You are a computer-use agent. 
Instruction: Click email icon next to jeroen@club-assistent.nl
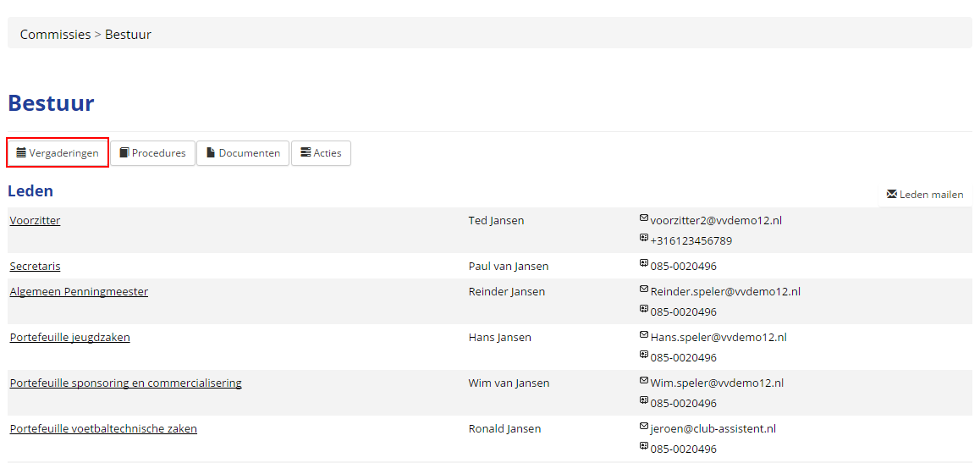click(x=644, y=427)
